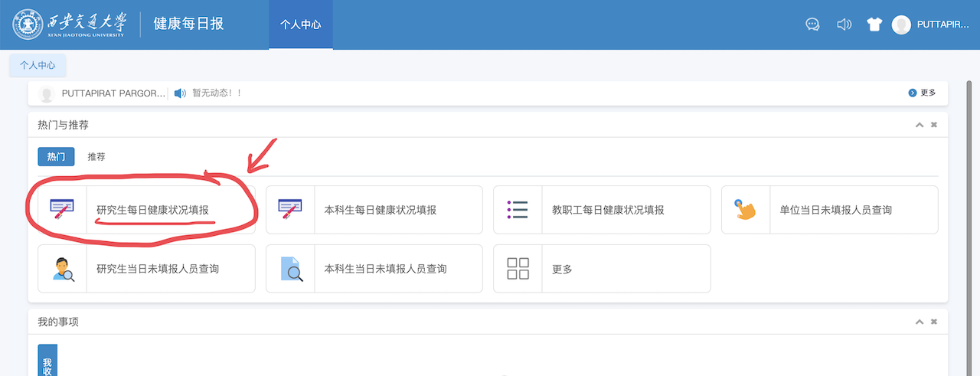Select the 热门 tab
Image resolution: width=980 pixels, height=376 pixels.
(x=56, y=157)
